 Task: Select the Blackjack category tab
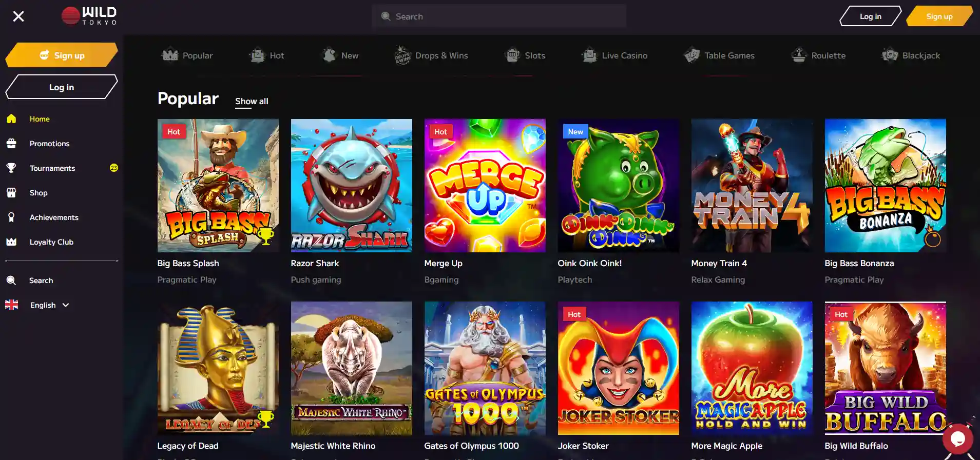click(911, 55)
